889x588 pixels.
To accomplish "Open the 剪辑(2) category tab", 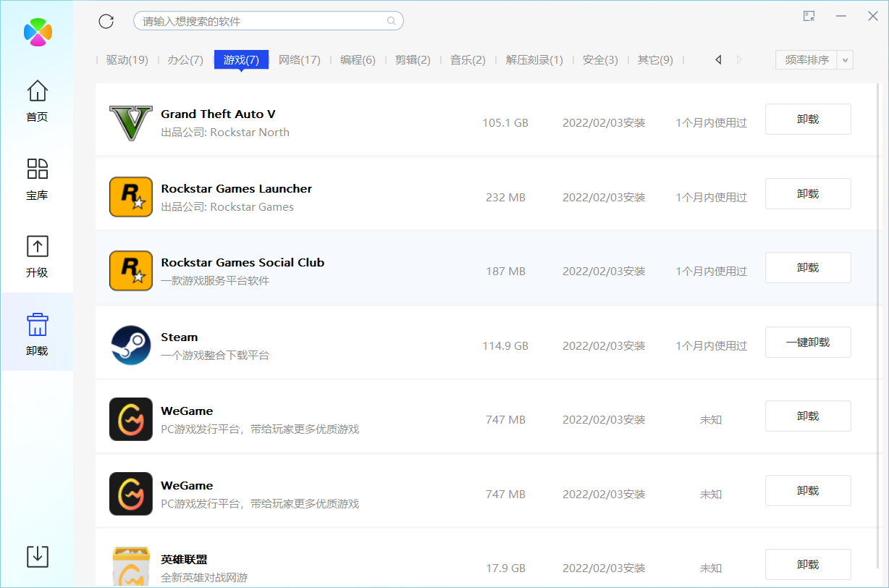I will tap(413, 60).
